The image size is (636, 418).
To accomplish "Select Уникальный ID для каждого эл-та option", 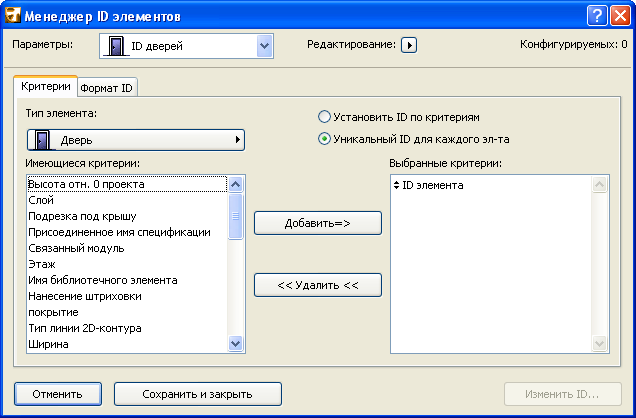I will 324,139.
